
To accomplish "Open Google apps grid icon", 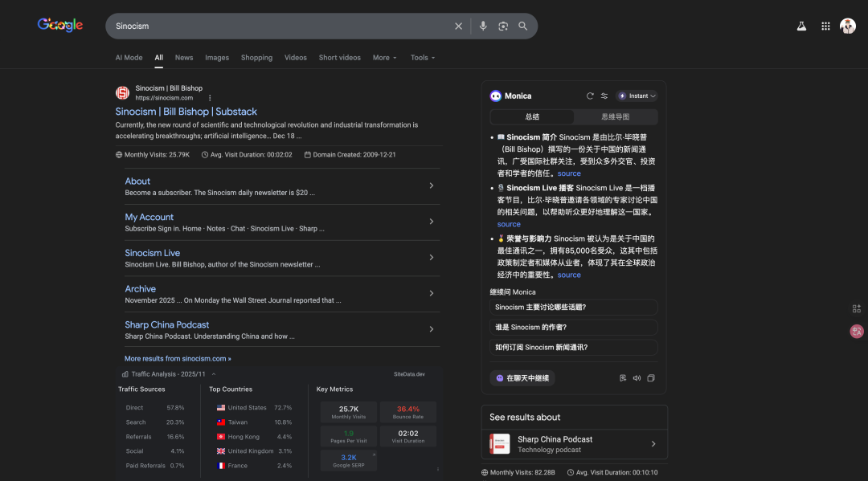I will (x=825, y=26).
